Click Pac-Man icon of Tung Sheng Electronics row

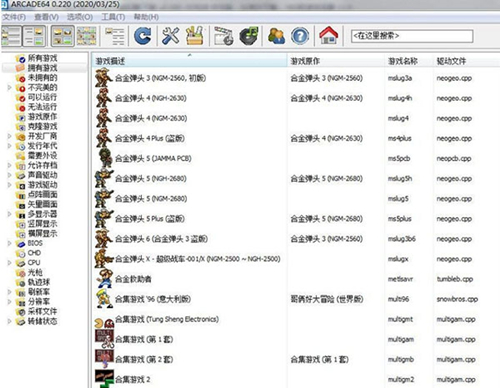104,323
